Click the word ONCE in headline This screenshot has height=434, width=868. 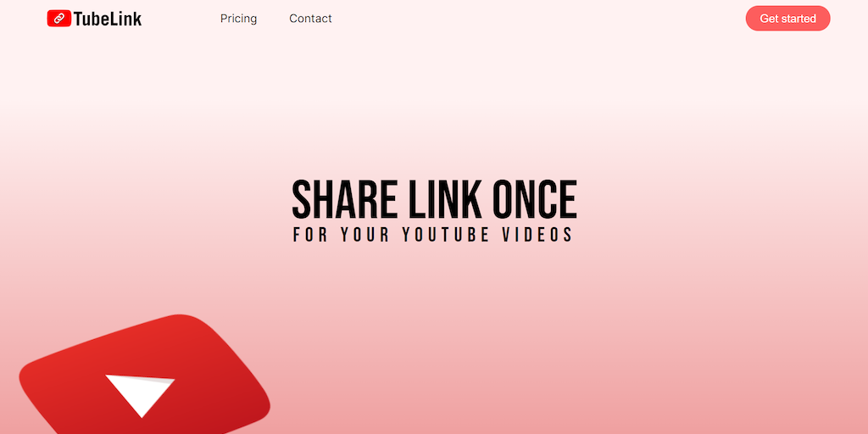click(536, 199)
